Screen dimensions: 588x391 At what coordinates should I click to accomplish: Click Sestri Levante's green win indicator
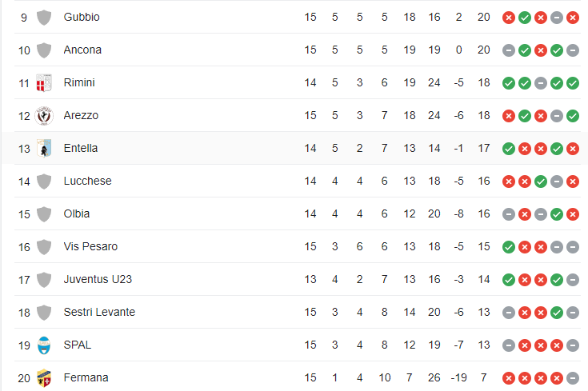coord(557,312)
